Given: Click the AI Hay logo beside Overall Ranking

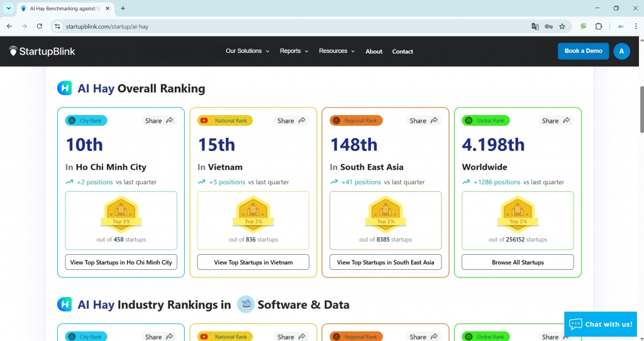Looking at the screenshot, I should click(x=65, y=88).
